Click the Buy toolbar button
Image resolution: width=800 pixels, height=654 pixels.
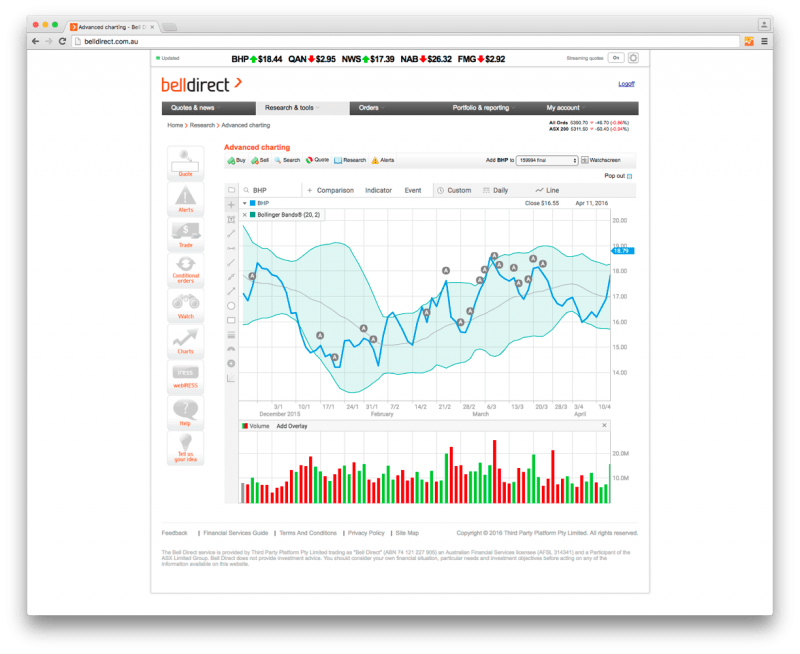pyautogui.click(x=236, y=160)
